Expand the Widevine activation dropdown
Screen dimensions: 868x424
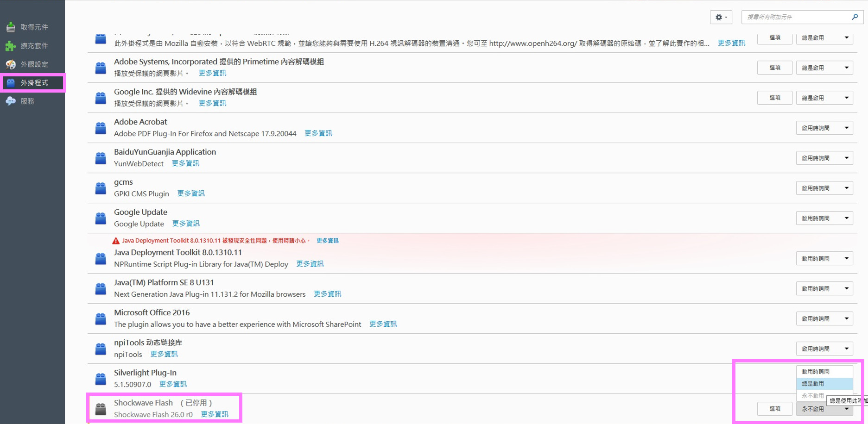[x=824, y=98]
